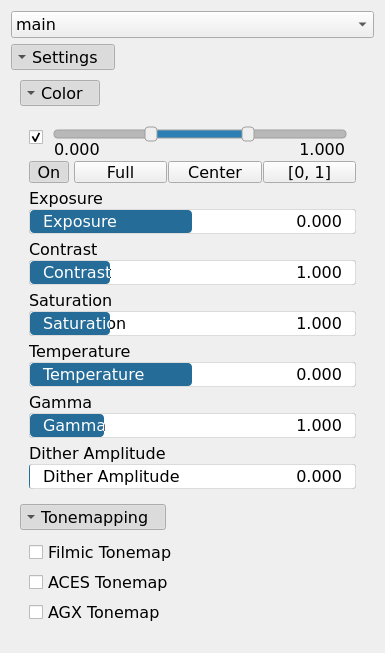This screenshot has height=653, width=385.
Task: Click the left handle of the range slider
Action: tap(151, 134)
